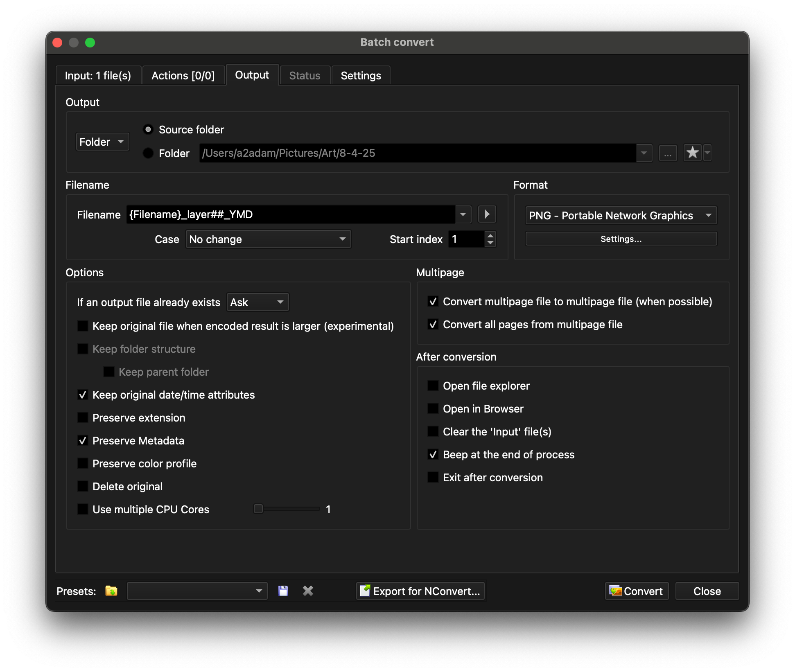
Task: Open the favorites star dropdown arrow
Action: coord(707,153)
